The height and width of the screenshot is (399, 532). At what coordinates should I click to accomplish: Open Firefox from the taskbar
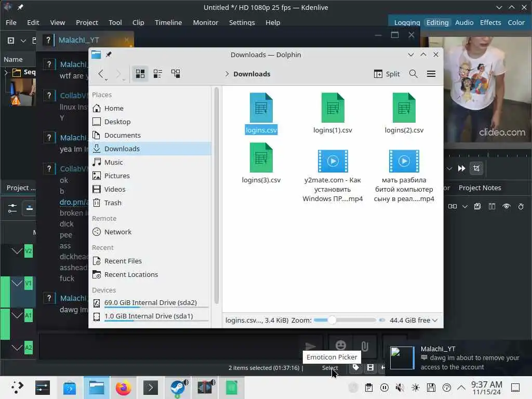click(123, 388)
